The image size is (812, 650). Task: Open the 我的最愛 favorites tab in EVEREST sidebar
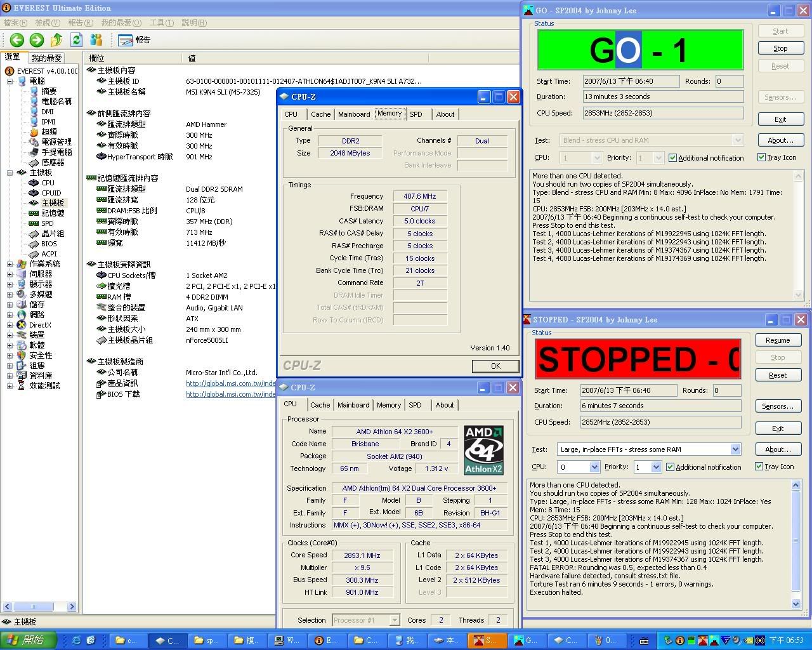click(46, 58)
